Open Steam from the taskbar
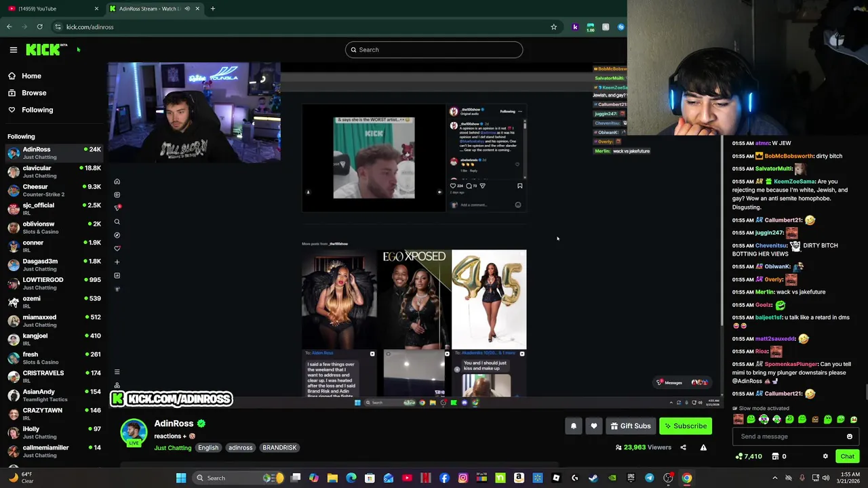Viewport: 868px width, 488px height. (x=593, y=478)
